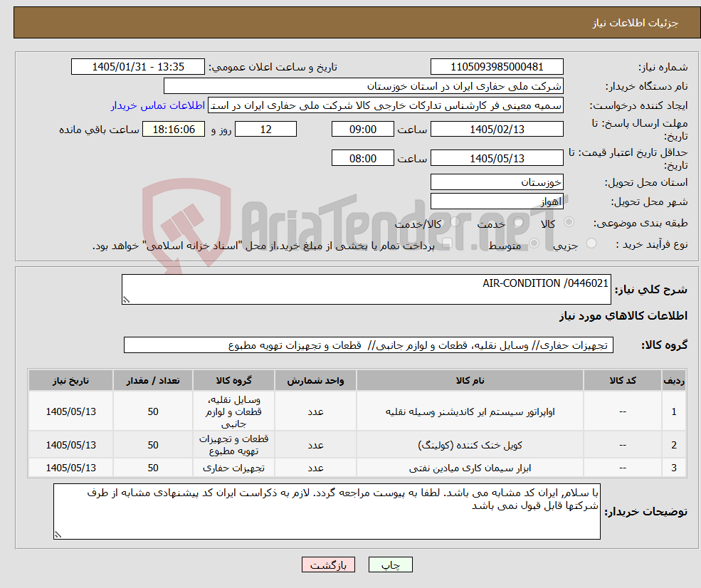Click item name کویل خنک کننده (کولینگ)
This screenshot has width=701, height=588.
[x=470, y=446]
